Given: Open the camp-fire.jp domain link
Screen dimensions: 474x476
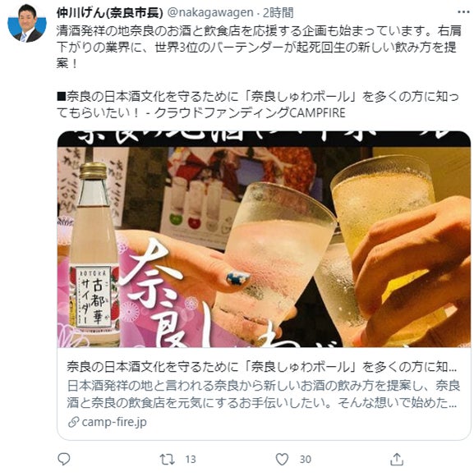Looking at the screenshot, I should [114, 422].
